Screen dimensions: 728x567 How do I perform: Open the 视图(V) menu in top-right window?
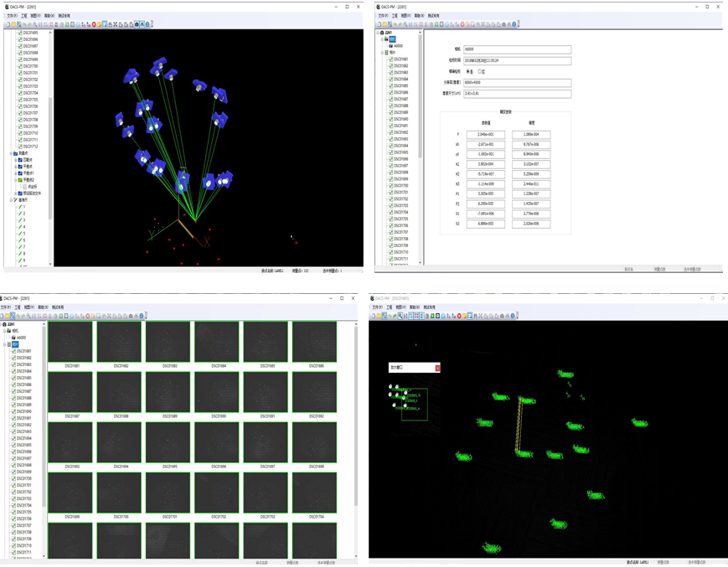click(405, 16)
